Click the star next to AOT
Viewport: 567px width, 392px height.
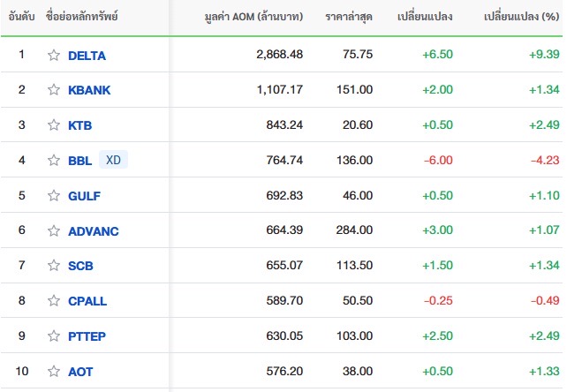(54, 371)
